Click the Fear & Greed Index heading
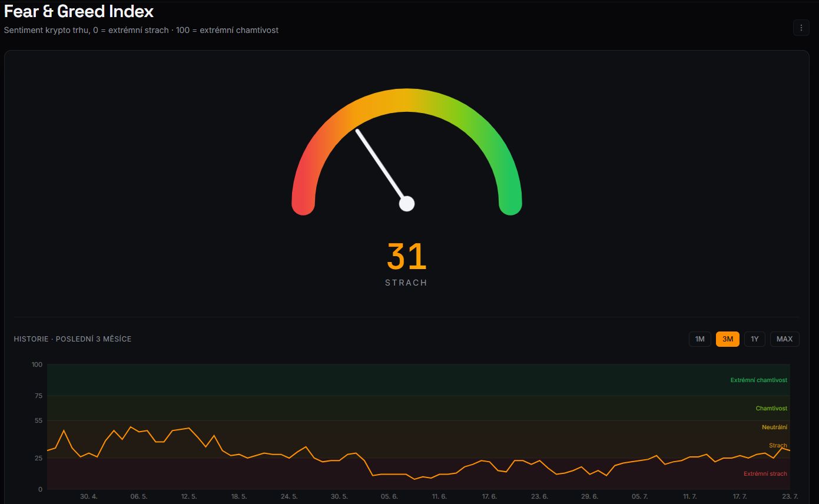The image size is (819, 504). pyautogui.click(x=79, y=11)
